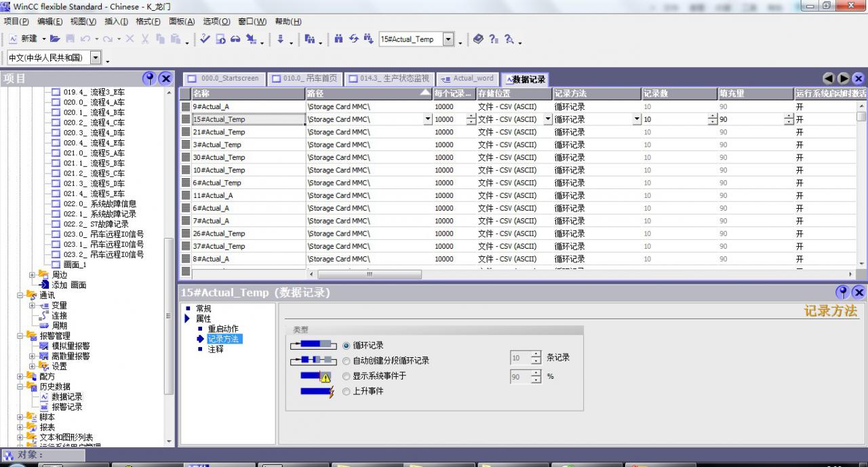The image size is (868, 467).
Task: Open the 项目(P) menu
Action: tap(16, 21)
